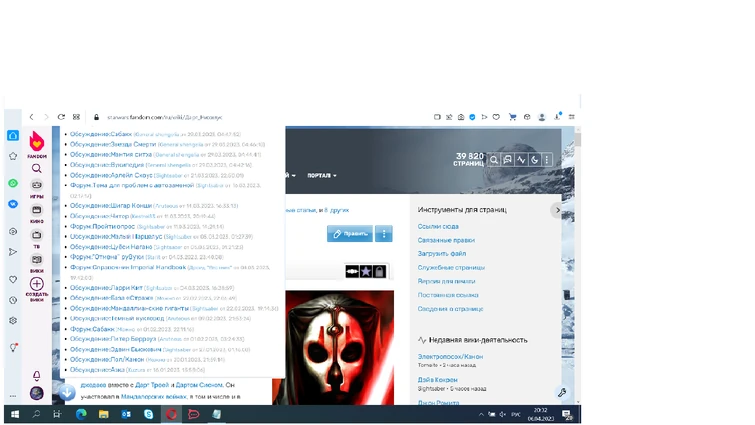Open Opera sidebar heart pinboards icon
The height and width of the screenshot is (425, 755).
coord(13,279)
